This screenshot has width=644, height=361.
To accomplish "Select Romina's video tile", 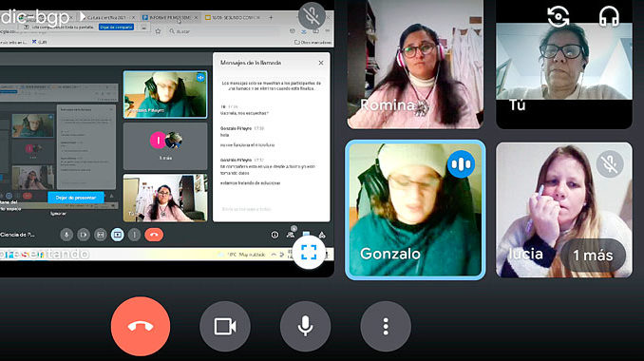I will [415, 64].
